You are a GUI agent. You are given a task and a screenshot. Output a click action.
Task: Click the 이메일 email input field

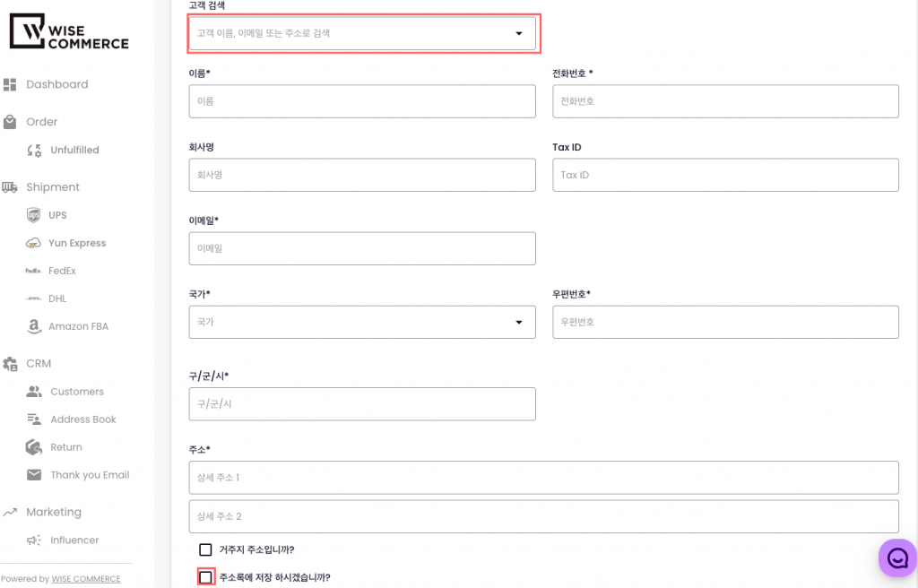coord(361,248)
